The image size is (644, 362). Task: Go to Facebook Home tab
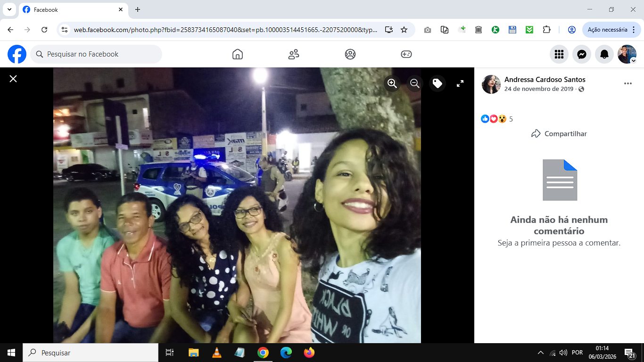(238, 54)
